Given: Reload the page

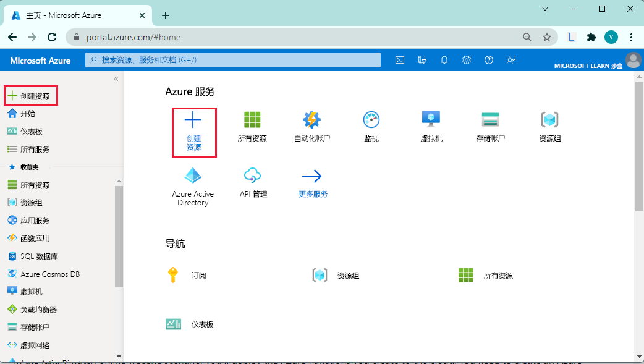Looking at the screenshot, I should click(x=52, y=37).
